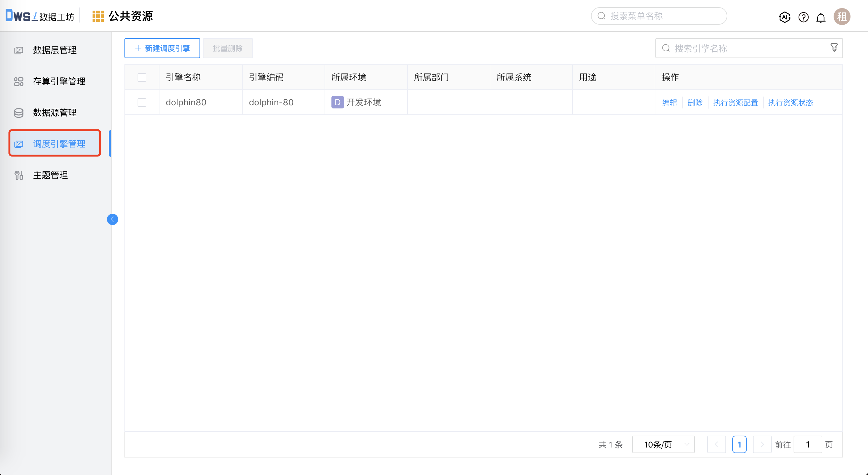
Task: Check the checkbox for the dolphin80 row
Action: click(142, 102)
